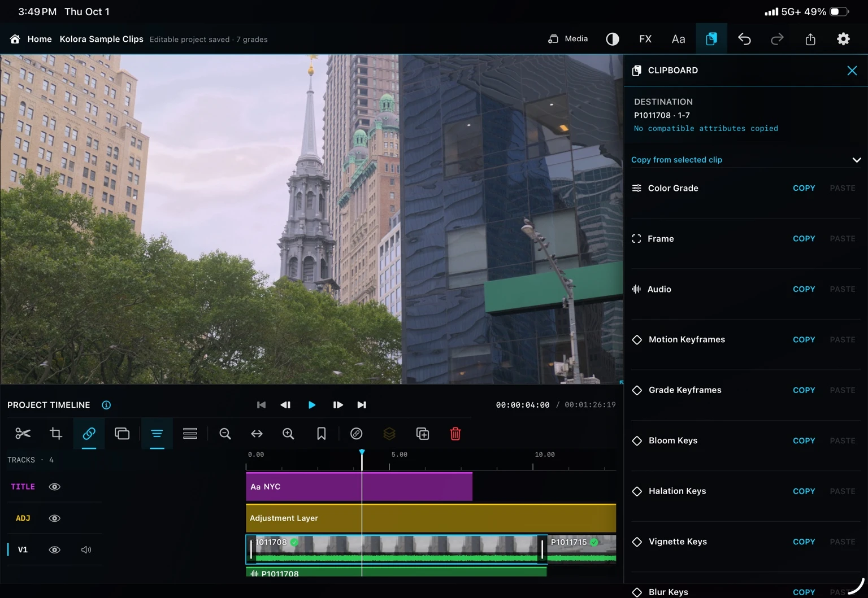Hide the TITLE track
868x598 pixels.
[x=55, y=487]
